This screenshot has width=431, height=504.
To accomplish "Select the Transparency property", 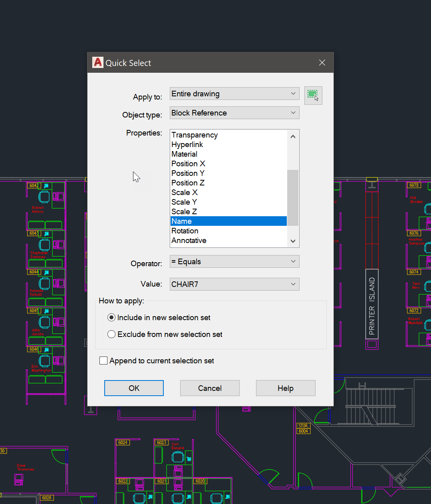I will pyautogui.click(x=195, y=135).
